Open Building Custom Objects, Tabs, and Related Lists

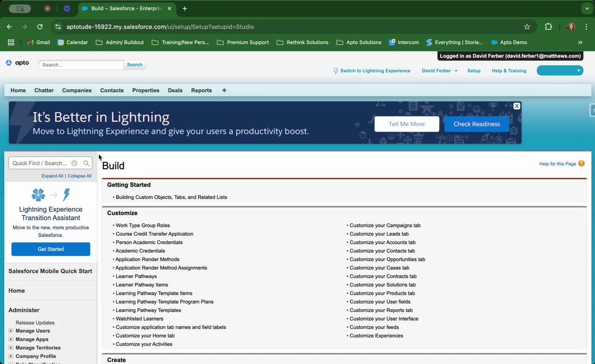pyautogui.click(x=172, y=197)
